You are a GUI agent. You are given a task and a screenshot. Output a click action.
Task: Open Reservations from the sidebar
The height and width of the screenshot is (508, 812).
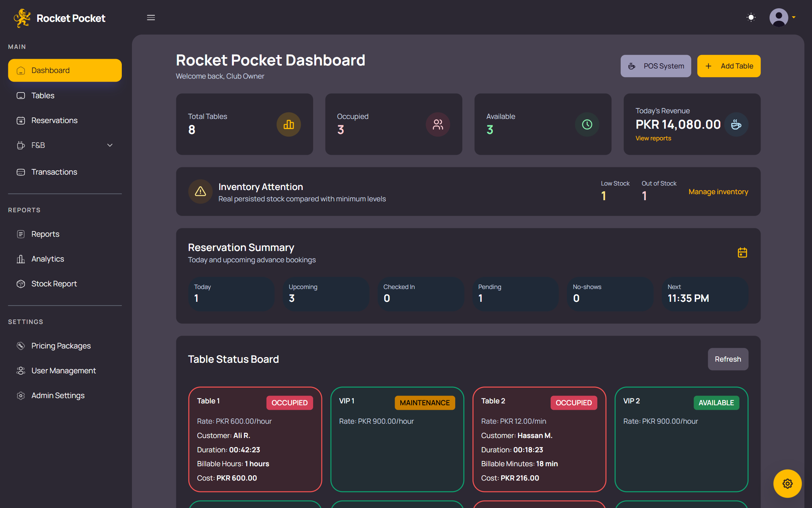(65, 120)
